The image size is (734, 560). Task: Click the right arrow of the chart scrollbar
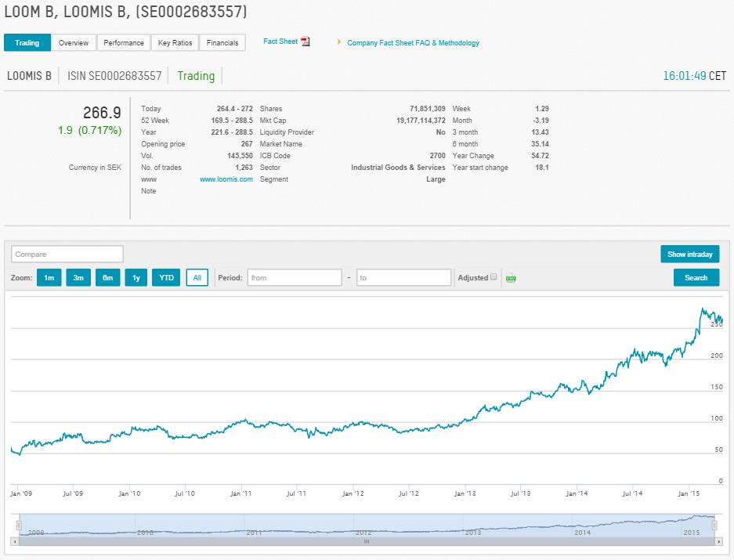(718, 542)
